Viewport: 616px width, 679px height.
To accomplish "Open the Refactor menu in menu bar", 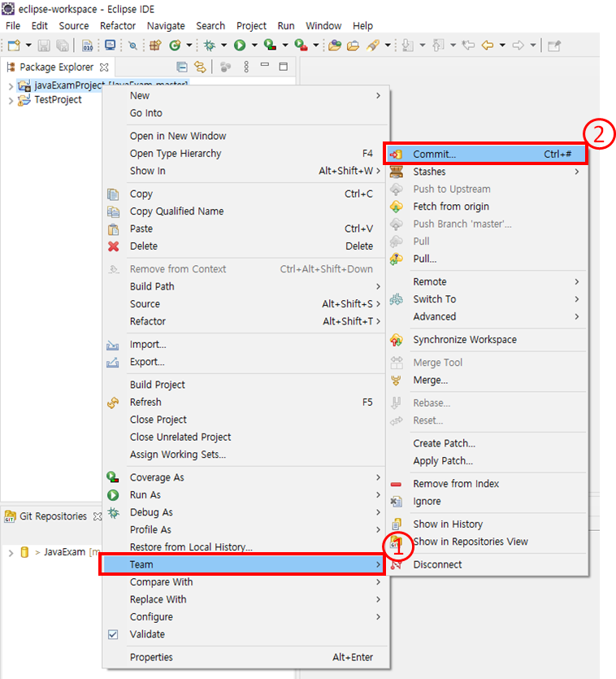I will 118,26.
